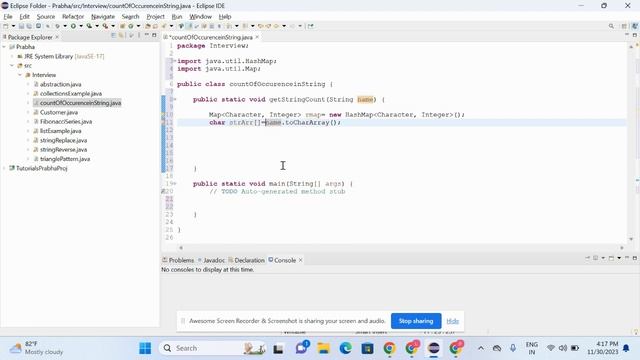Click the New Java Class toolbar icon
640x360 pixels.
pos(131,26)
